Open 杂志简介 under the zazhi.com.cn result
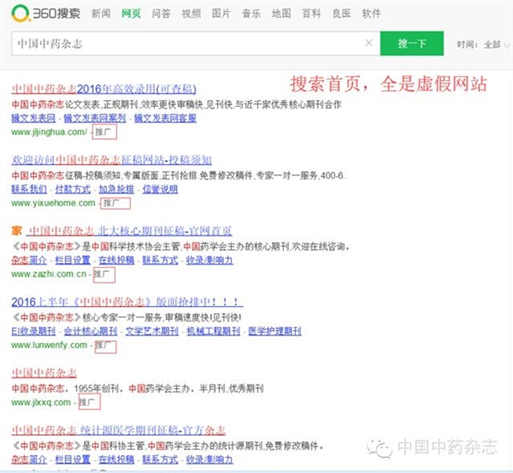Image resolution: width=513 pixels, height=473 pixels. coord(29,260)
